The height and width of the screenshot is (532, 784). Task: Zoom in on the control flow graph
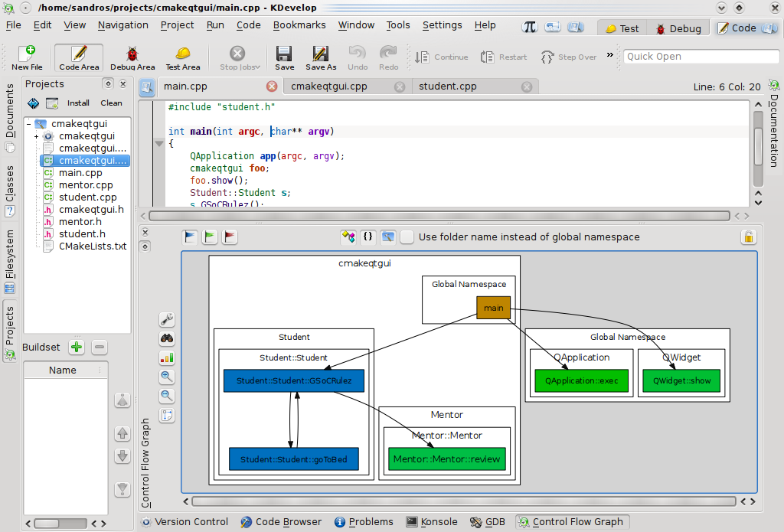(167, 376)
